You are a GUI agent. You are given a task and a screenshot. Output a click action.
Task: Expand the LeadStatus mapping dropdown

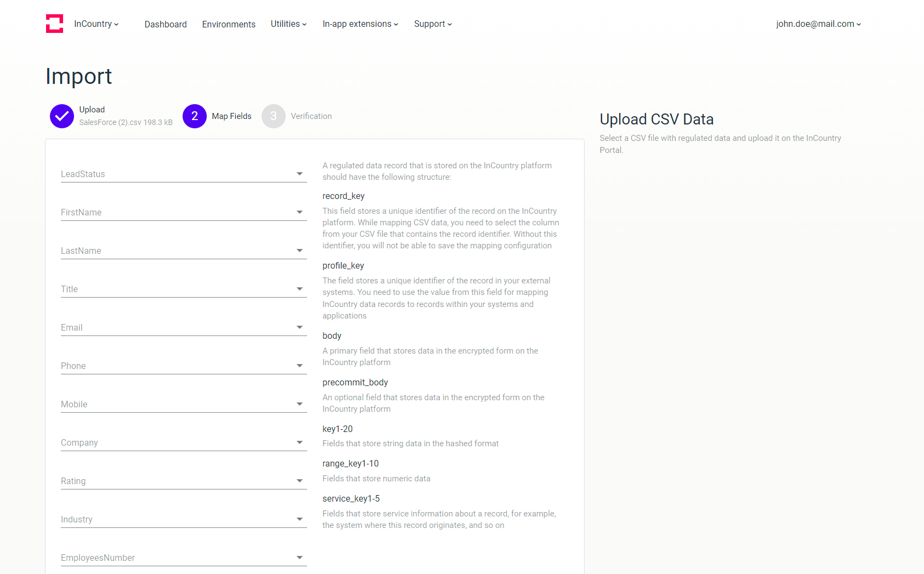pos(183,174)
